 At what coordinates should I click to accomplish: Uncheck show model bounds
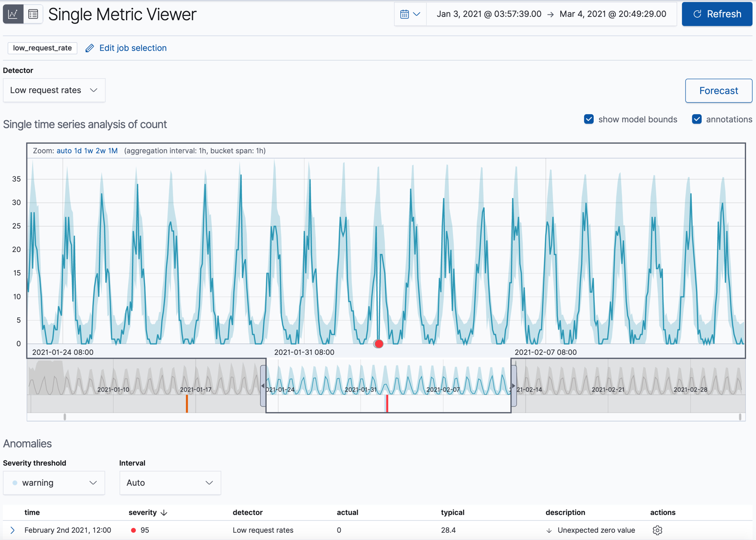pyautogui.click(x=589, y=119)
